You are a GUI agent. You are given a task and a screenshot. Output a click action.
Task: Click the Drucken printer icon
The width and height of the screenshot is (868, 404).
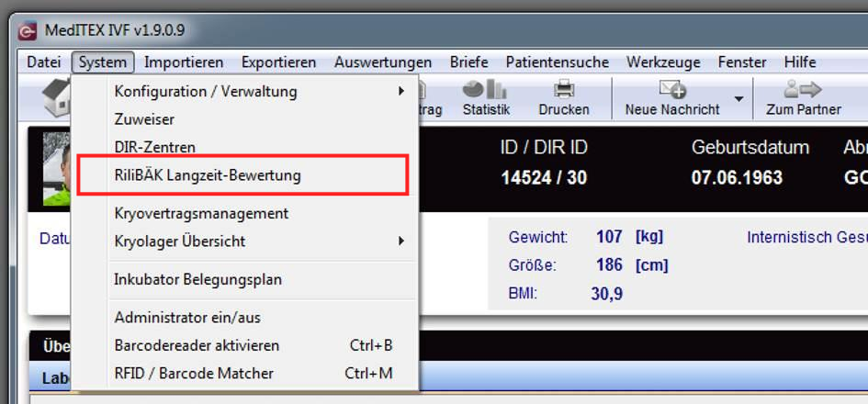pyautogui.click(x=564, y=97)
